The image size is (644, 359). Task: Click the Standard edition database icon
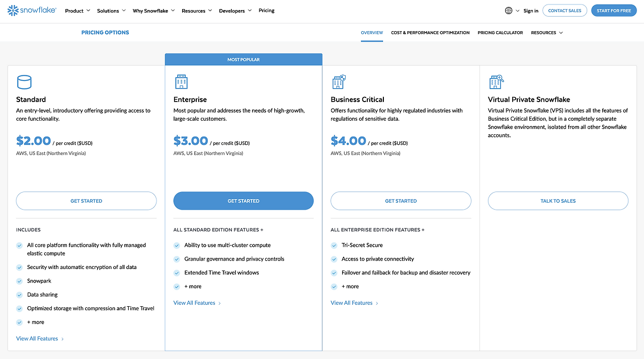click(24, 82)
